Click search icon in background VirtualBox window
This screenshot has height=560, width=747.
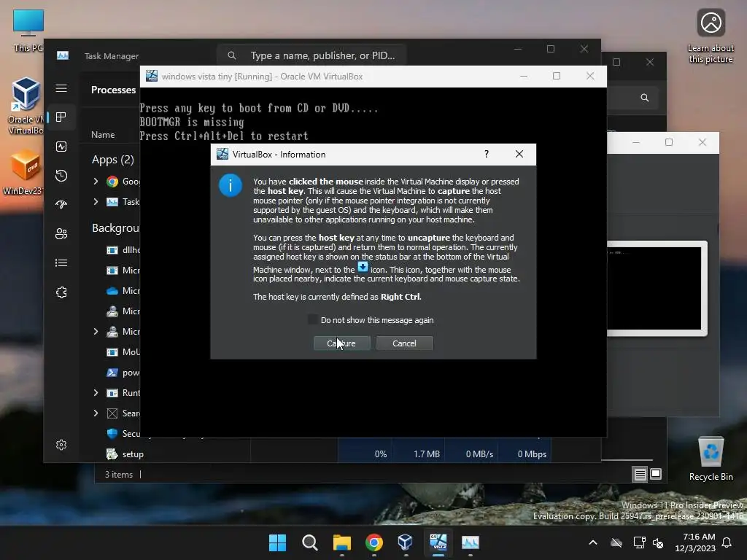[645, 98]
